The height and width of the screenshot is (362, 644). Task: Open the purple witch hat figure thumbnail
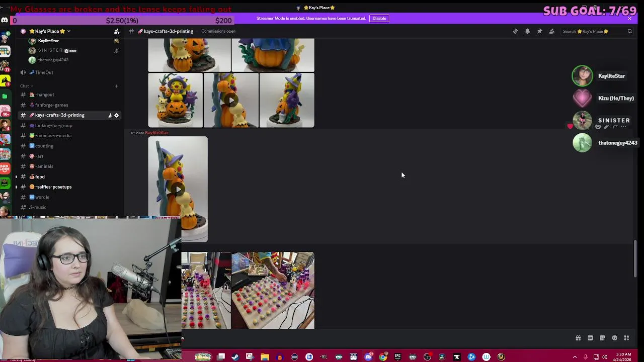[287, 100]
